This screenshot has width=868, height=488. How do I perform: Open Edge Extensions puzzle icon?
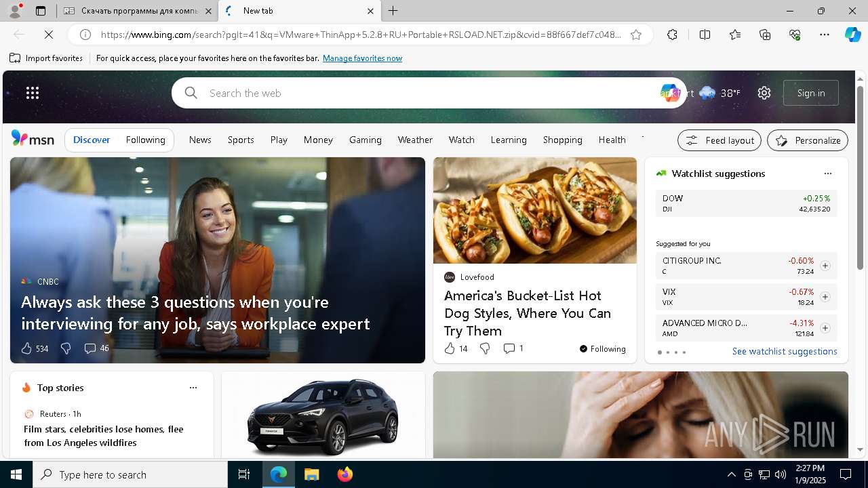tap(672, 35)
